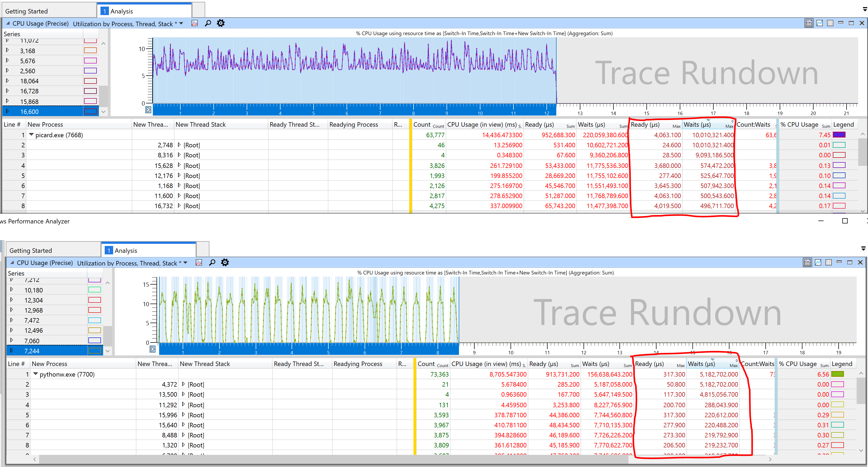Collapse the pythonw.exe (7700) process row
Viewport: 868px width, 467px height.
click(36, 374)
